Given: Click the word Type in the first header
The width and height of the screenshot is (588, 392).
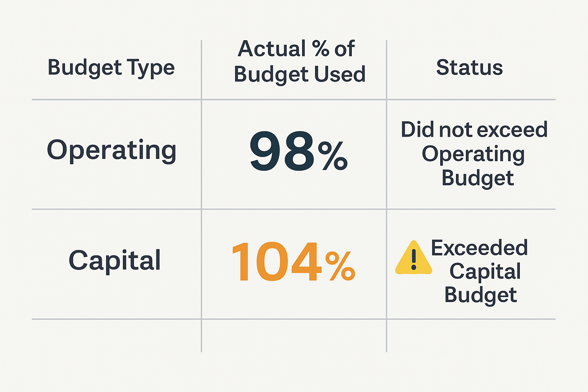Looking at the screenshot, I should click(x=151, y=69).
